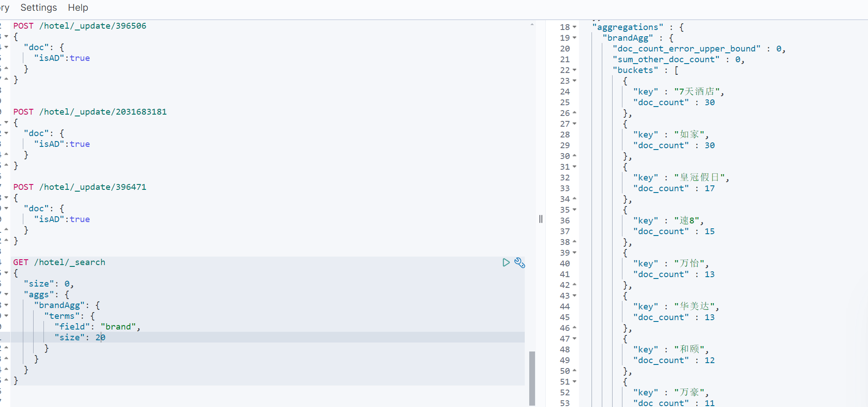This screenshot has height=407, width=868.
Task: Click the fold-end arrow at response line 26
Action: tap(574, 113)
